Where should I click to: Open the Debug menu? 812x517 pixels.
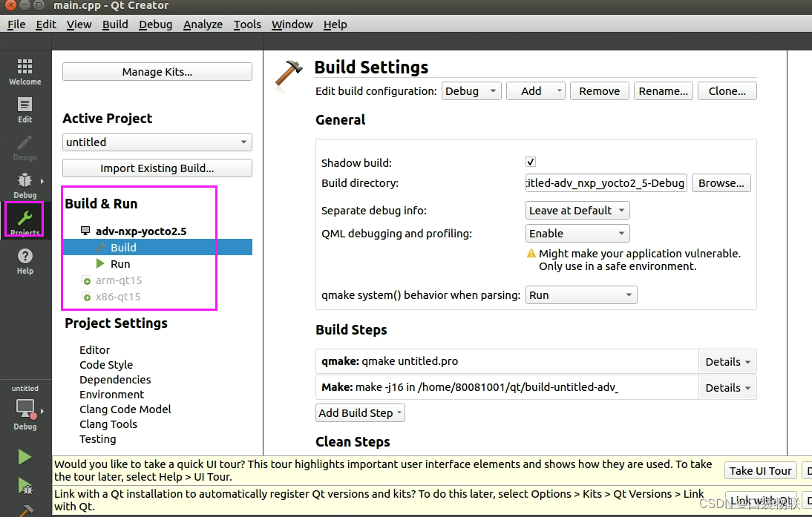click(x=155, y=24)
